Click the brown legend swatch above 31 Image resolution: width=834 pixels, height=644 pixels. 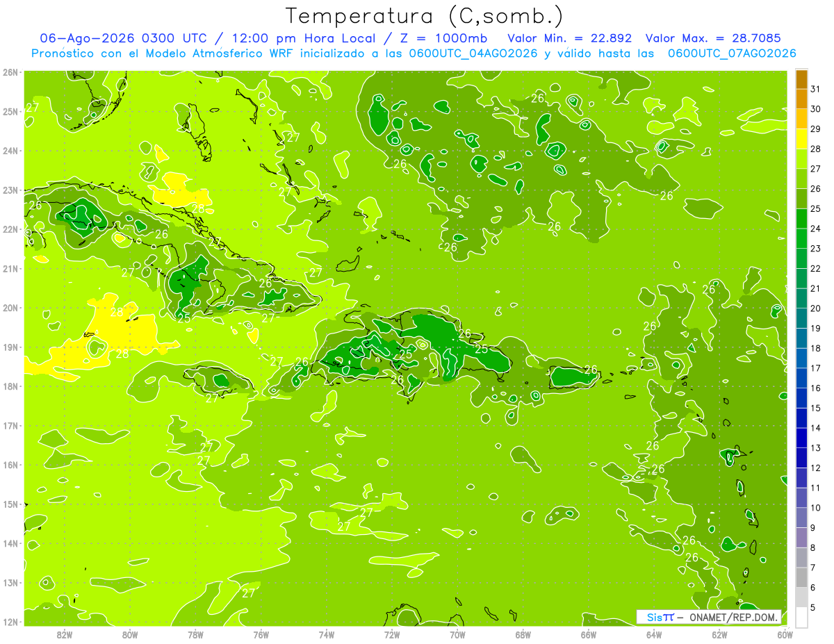(801, 79)
